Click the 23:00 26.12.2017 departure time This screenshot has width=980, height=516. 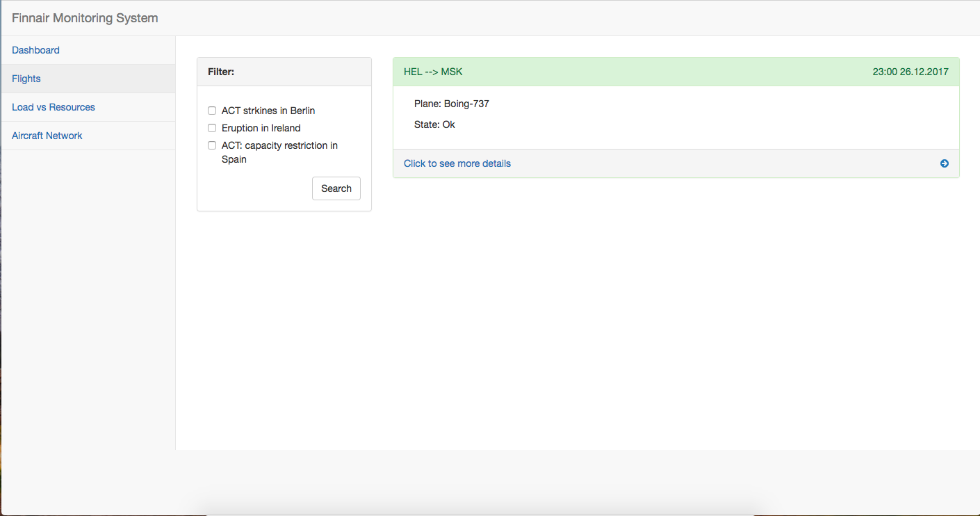tap(910, 72)
